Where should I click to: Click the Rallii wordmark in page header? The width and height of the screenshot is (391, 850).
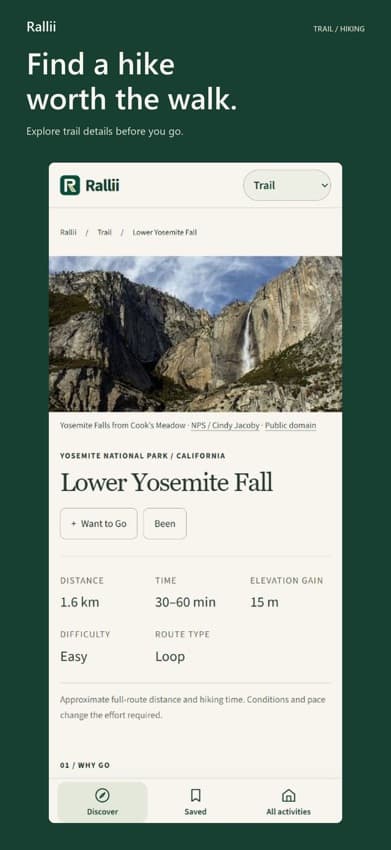[41, 27]
